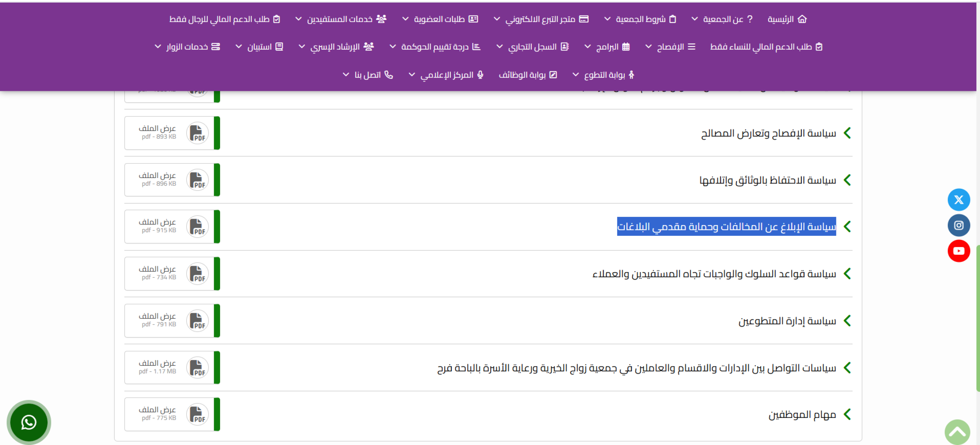Open the YouTube social icon
Screen dimensions: 980x445
[x=958, y=251]
